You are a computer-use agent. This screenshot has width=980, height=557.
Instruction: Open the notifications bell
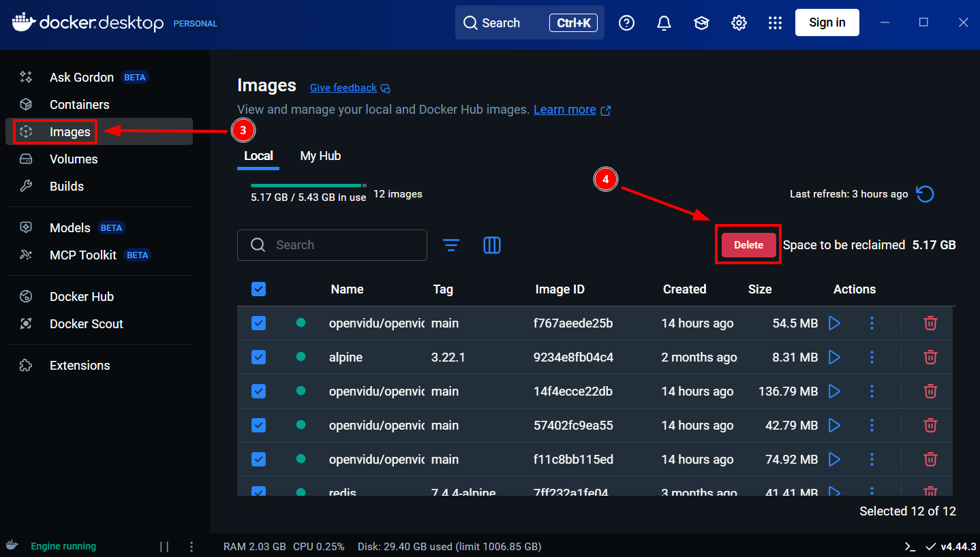pyautogui.click(x=664, y=23)
